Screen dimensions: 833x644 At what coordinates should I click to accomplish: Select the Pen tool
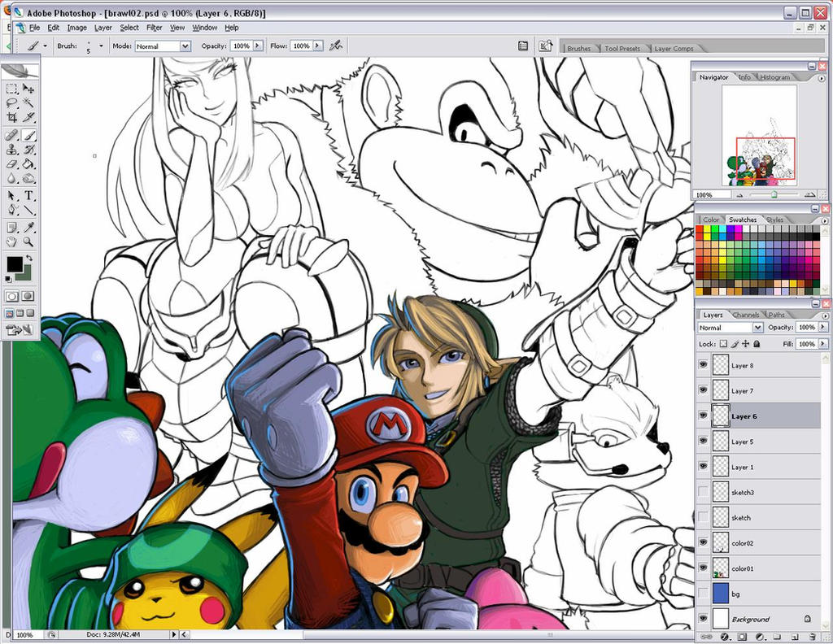(x=11, y=211)
